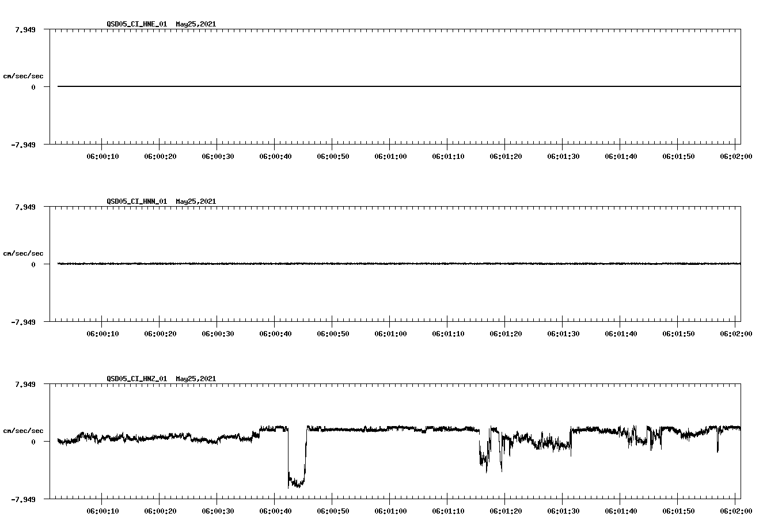Click the May25,2021 date on the top plot
Image resolution: width=782 pixels, height=532 pixels.
(195, 24)
